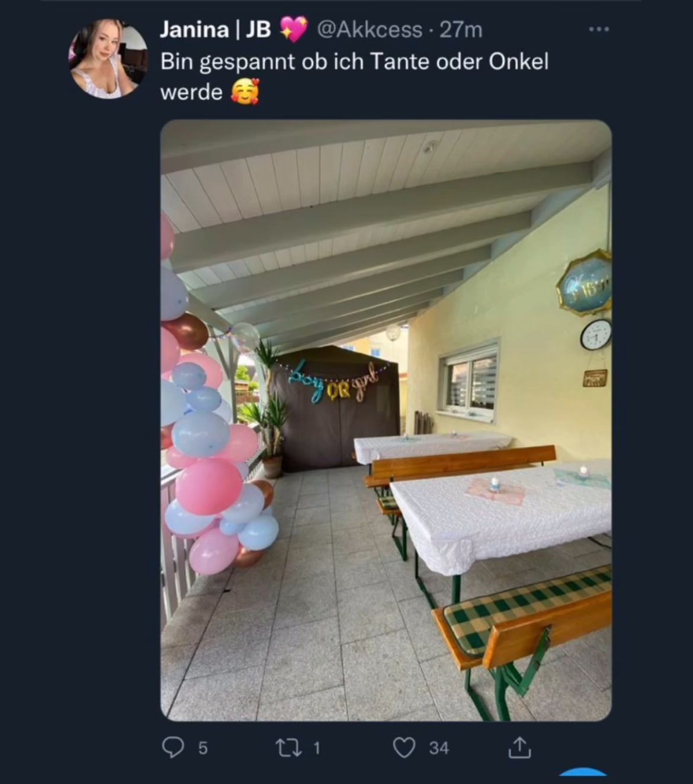Open the attached party photo
Viewport: 693px width, 784px height.
pos(386,420)
